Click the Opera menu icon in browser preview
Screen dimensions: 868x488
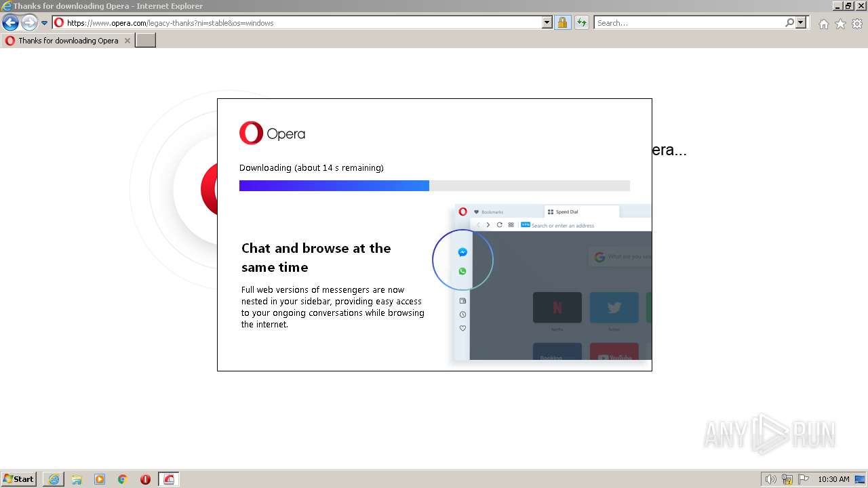tap(463, 211)
